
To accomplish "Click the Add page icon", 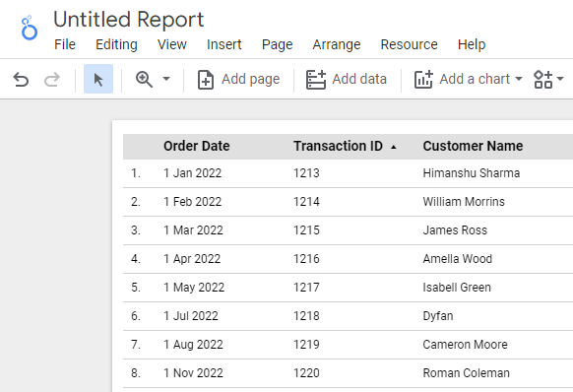I will pyautogui.click(x=206, y=80).
